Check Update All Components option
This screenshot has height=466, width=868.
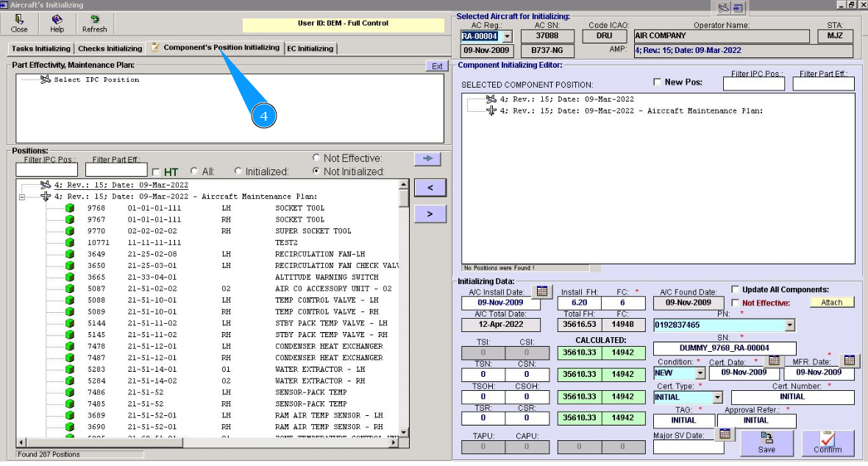736,289
